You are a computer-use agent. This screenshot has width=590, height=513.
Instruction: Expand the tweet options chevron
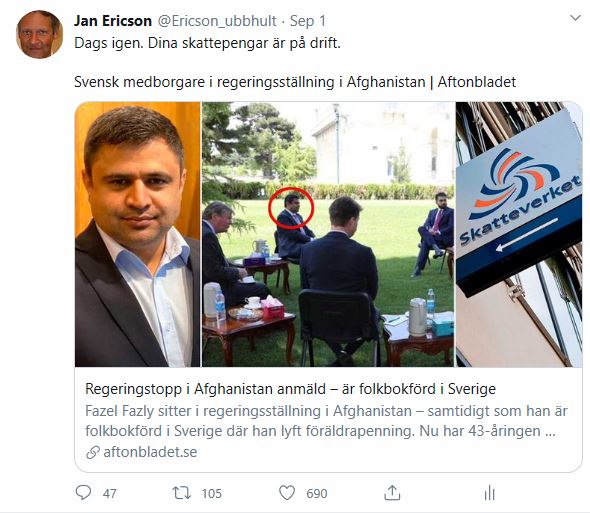[575, 18]
